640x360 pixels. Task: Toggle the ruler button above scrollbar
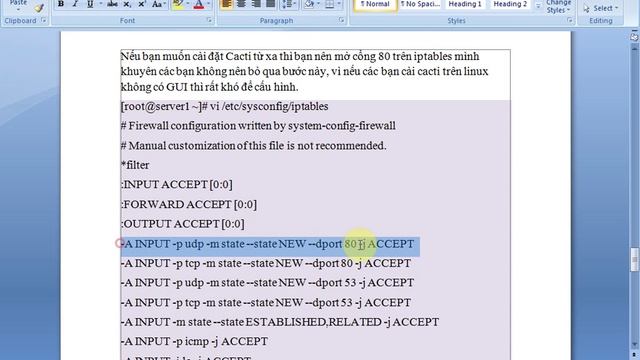coord(634,36)
